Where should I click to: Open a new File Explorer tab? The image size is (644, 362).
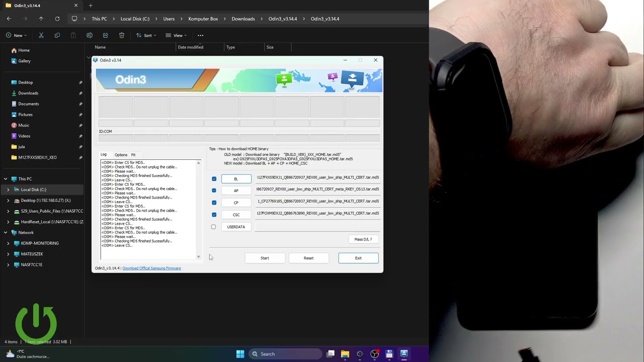point(91,6)
